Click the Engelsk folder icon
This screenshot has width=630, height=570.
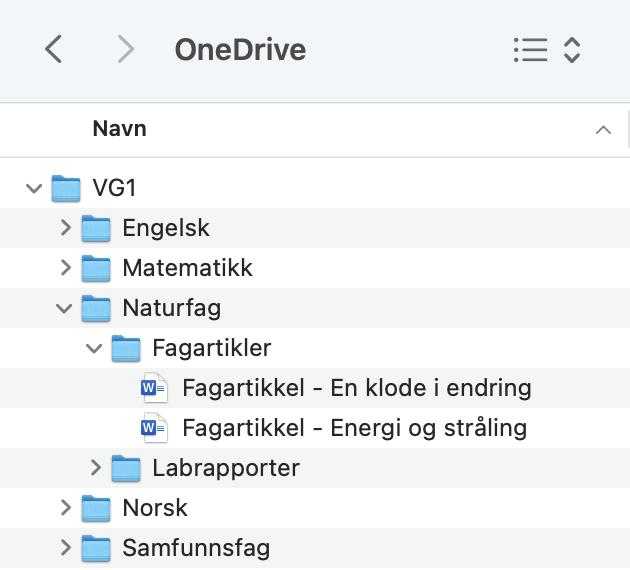pyautogui.click(x=96, y=228)
